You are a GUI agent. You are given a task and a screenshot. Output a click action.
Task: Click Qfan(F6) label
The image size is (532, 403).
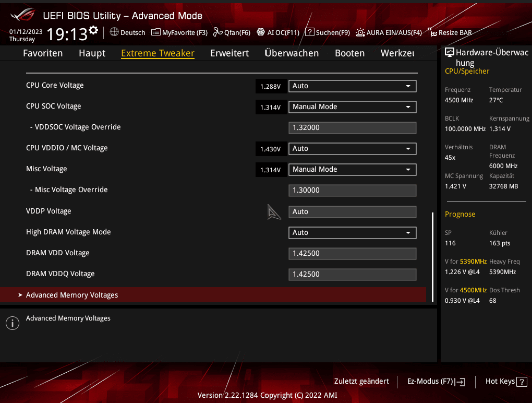237,32
